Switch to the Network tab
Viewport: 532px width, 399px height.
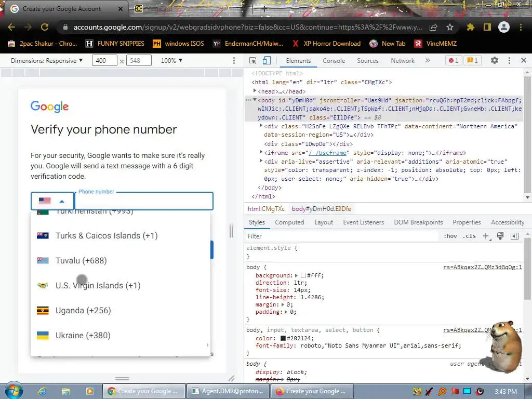403,60
